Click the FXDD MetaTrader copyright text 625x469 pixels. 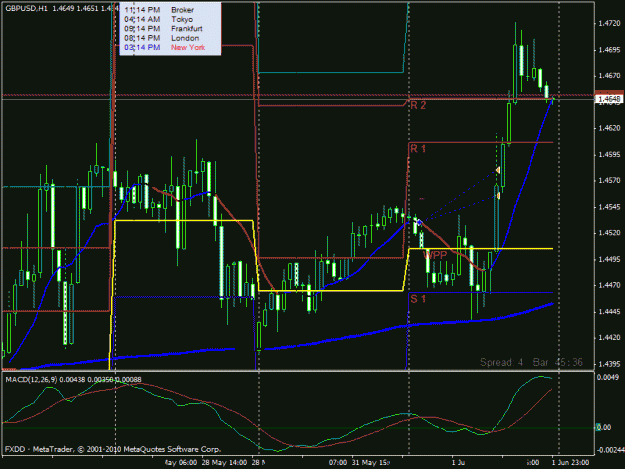coord(112,449)
